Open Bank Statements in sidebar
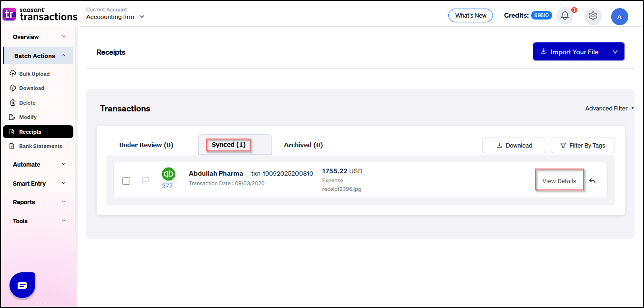This screenshot has width=644, height=308. 40,146
